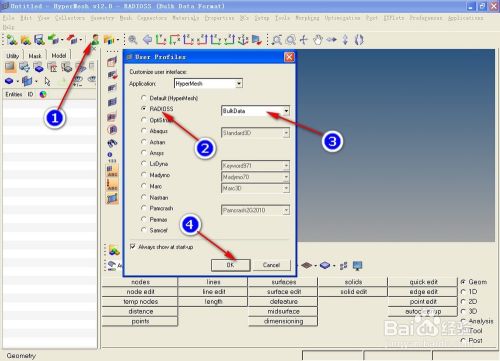The width and height of the screenshot is (500, 361).
Task: Open the Madymo70 dropdown
Action: [255, 177]
